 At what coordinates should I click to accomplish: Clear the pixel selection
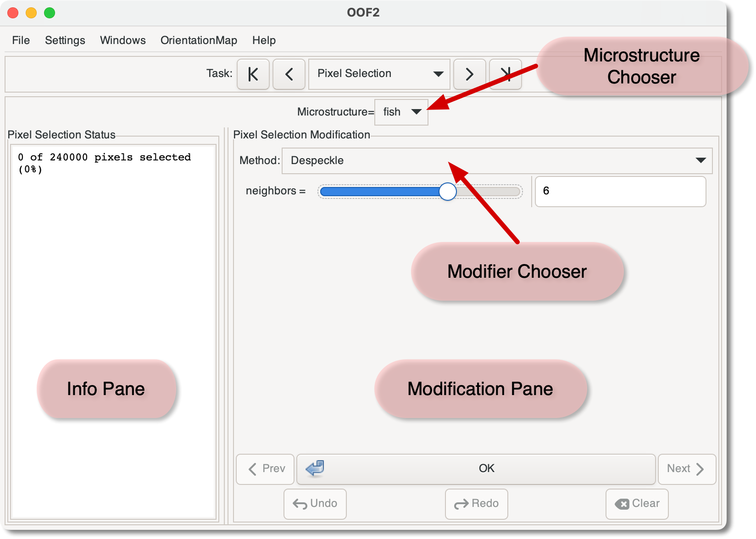[637, 504]
